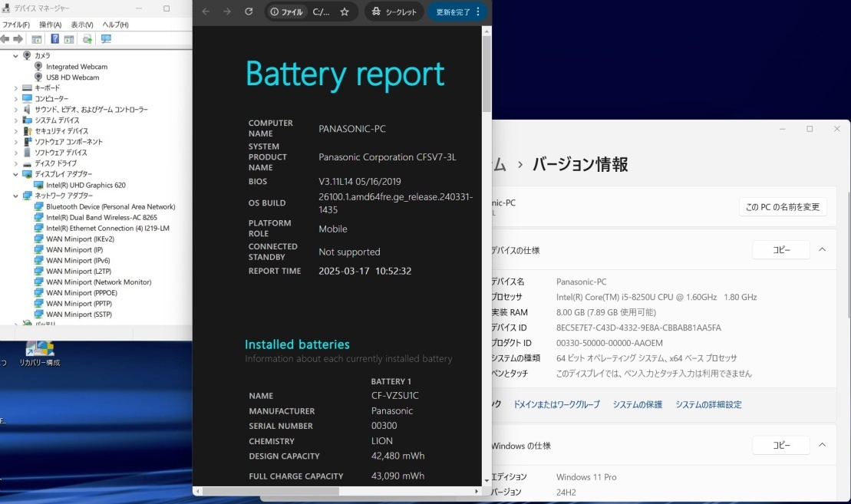Click the browser address bar path

coord(322,12)
